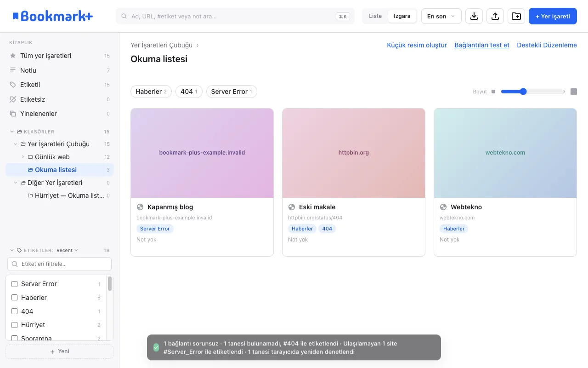This screenshot has width=588, height=368.
Task: Open the Etiketli library section
Action: click(59, 85)
